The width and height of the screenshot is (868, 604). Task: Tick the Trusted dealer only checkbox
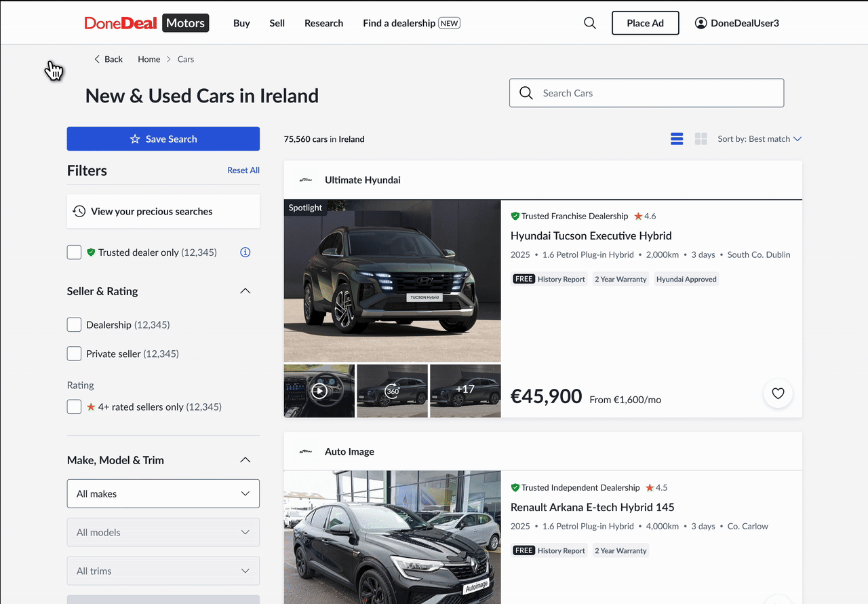(74, 252)
